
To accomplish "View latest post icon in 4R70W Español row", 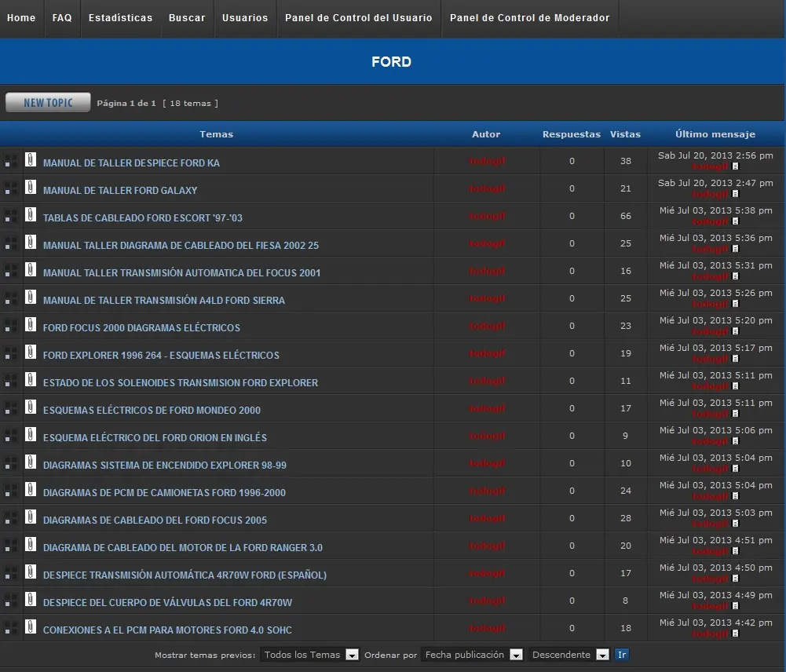I will click(x=736, y=579).
